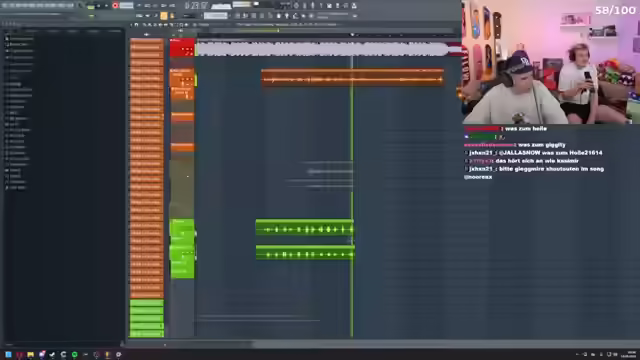The width and height of the screenshot is (640, 360).
Task: Click chat message 'was zum heile'
Action: tap(526, 129)
